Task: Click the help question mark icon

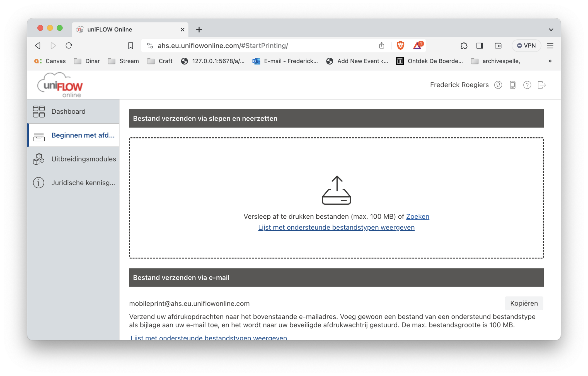Action: tap(527, 85)
